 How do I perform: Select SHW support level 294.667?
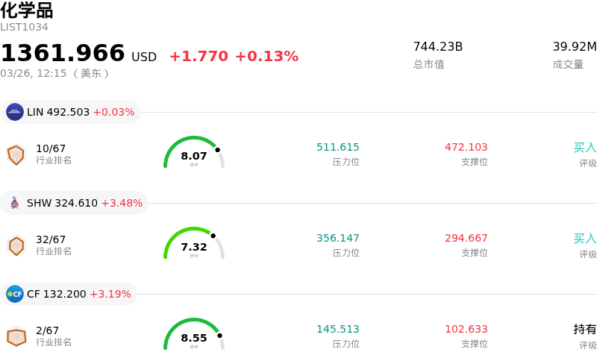coord(466,238)
